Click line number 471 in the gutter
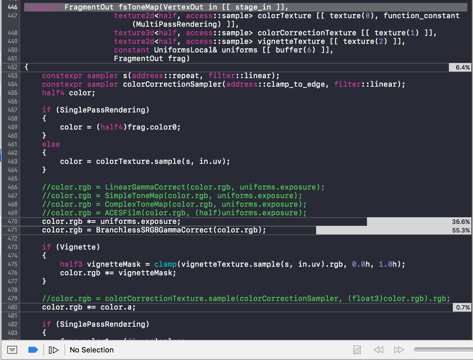The height and width of the screenshot is (360, 473). (12, 230)
